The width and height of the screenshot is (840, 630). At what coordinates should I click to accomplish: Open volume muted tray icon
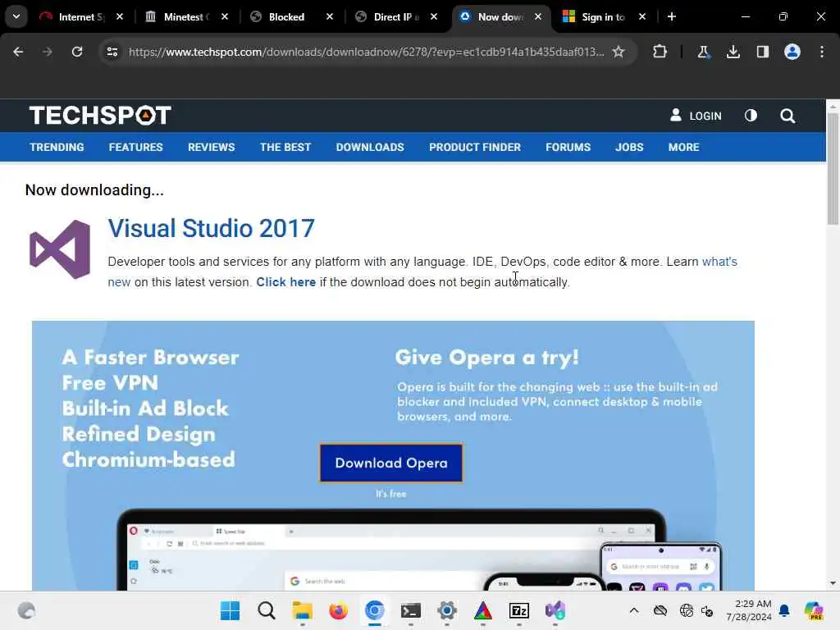(707, 610)
